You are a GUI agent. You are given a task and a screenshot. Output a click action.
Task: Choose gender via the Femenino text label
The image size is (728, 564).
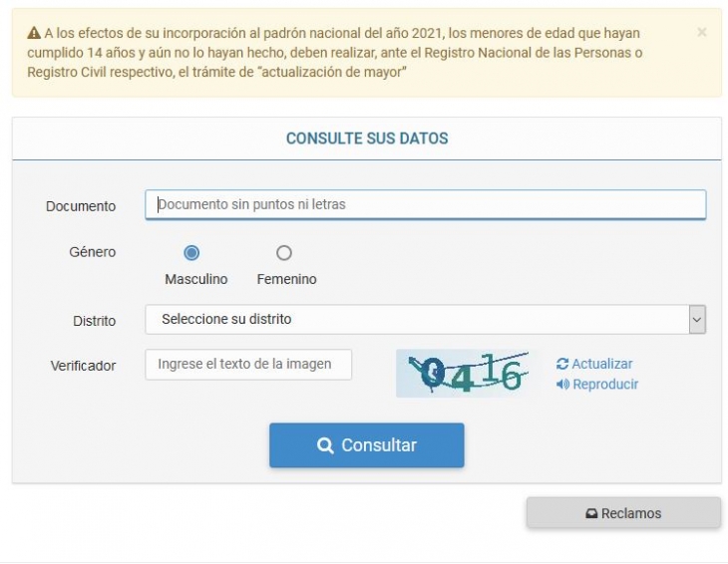286,280
